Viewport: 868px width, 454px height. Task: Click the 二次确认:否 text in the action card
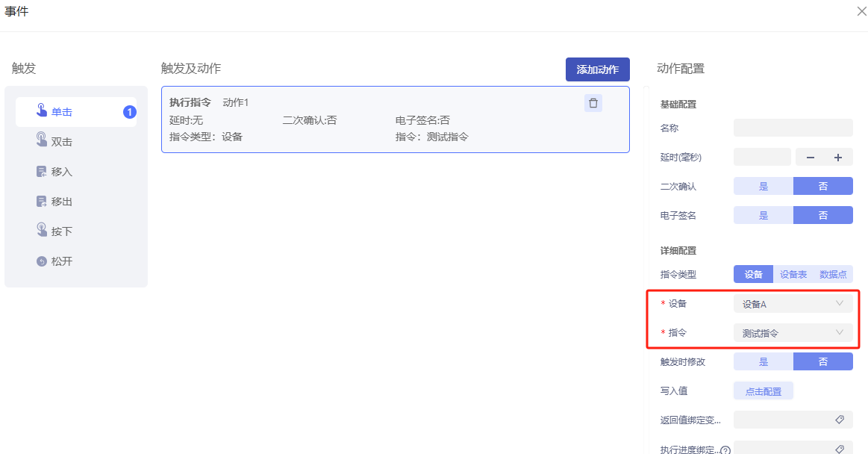[x=310, y=120]
